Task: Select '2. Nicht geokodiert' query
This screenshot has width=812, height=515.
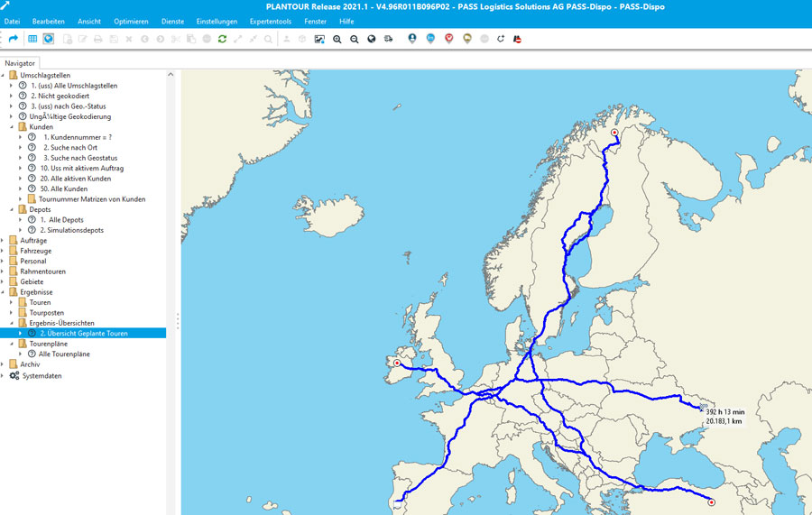Action: click(60, 96)
